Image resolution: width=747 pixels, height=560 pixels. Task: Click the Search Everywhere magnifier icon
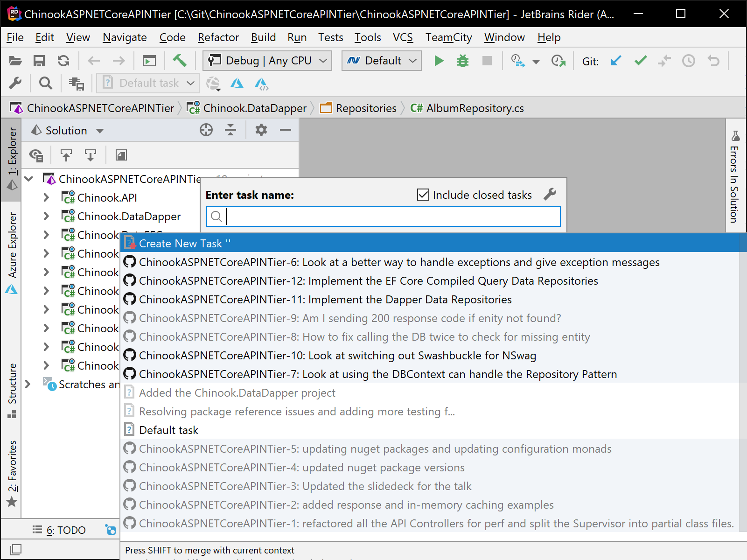point(45,83)
